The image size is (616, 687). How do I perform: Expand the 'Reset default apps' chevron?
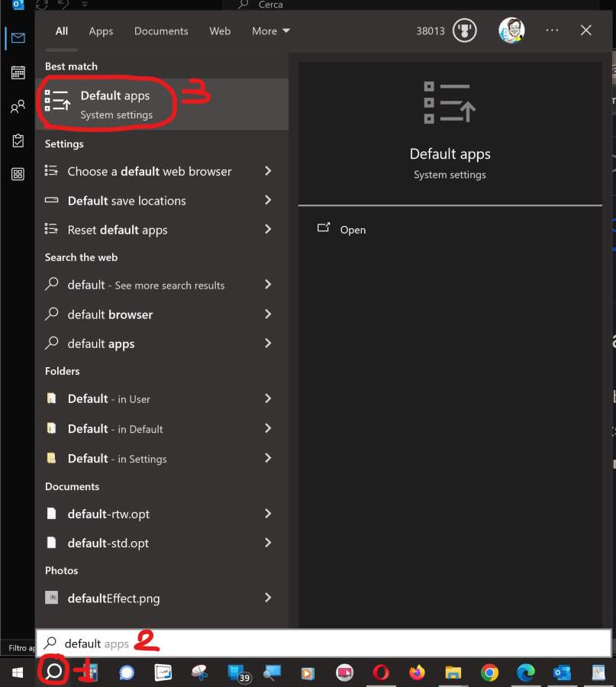(x=268, y=229)
